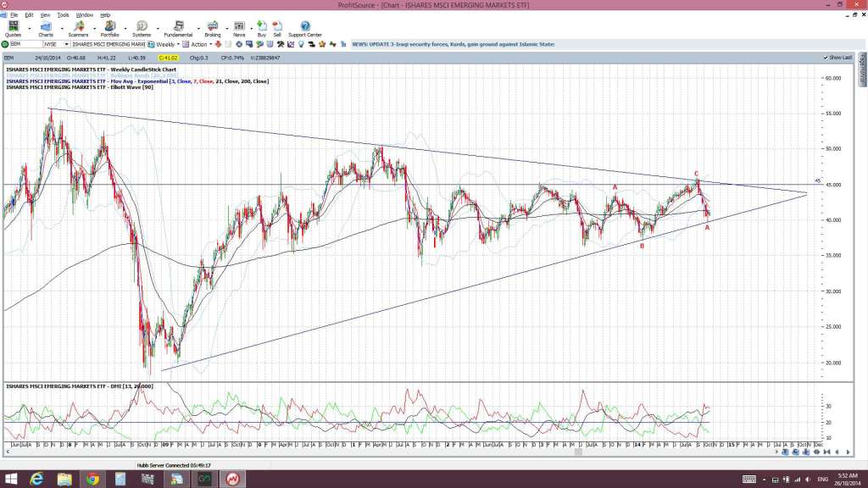Expand the Scanners button dropdown arrow
The height and width of the screenshot is (488, 868).
95,28
